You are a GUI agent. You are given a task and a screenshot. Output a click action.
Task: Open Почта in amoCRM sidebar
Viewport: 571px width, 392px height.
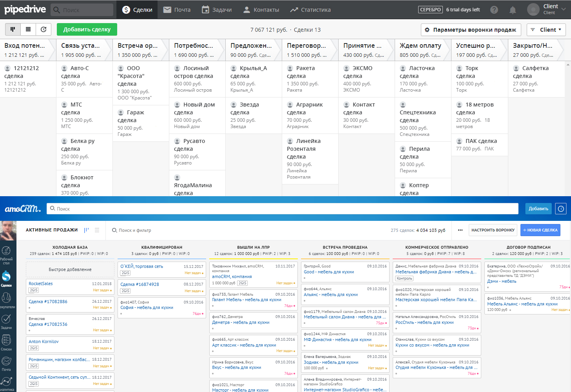pos(6,364)
